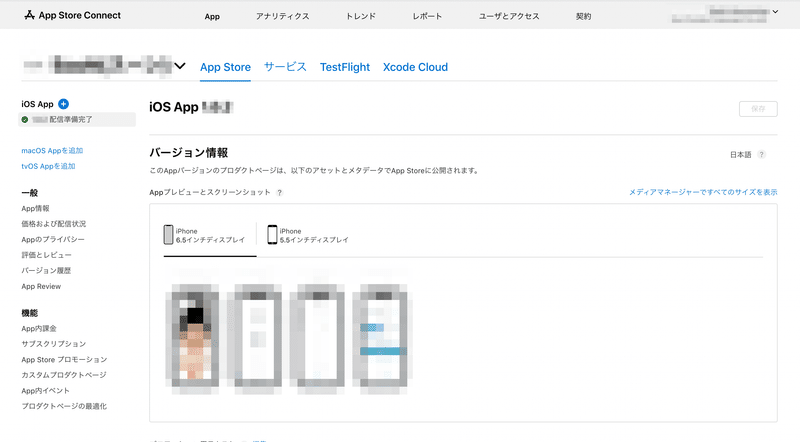The width and height of the screenshot is (800, 442).
Task: Switch to the App Store tab
Action: click(225, 67)
